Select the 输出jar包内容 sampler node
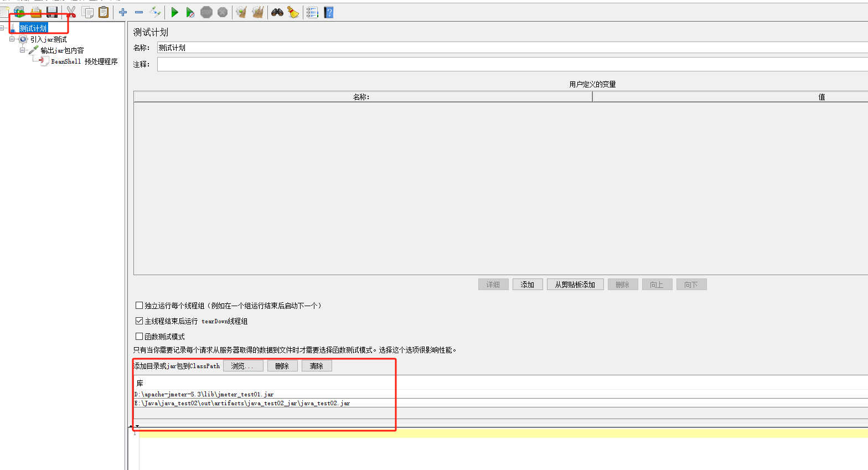 point(62,50)
